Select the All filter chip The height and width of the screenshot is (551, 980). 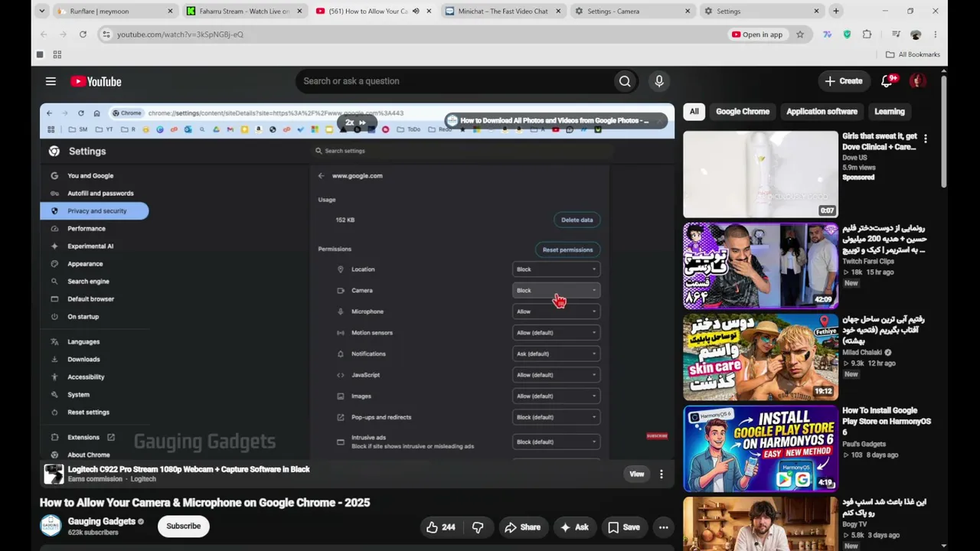click(694, 112)
